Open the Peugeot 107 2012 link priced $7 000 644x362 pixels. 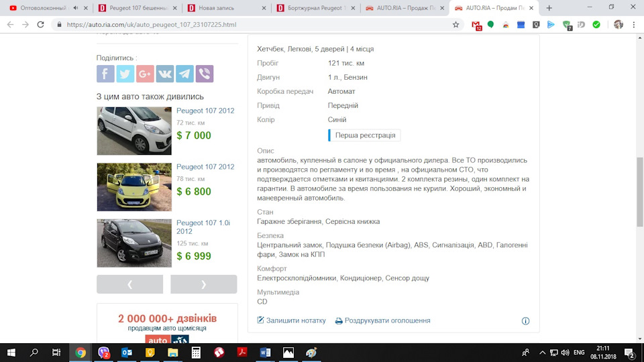pos(205,111)
